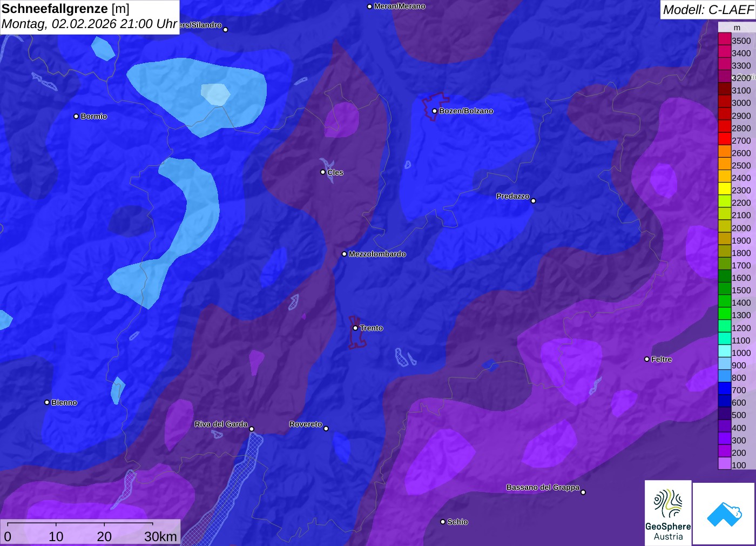Screen dimensions: 756x546
Task: Select the 2300 m yellow legend swatch
Action: pos(725,190)
